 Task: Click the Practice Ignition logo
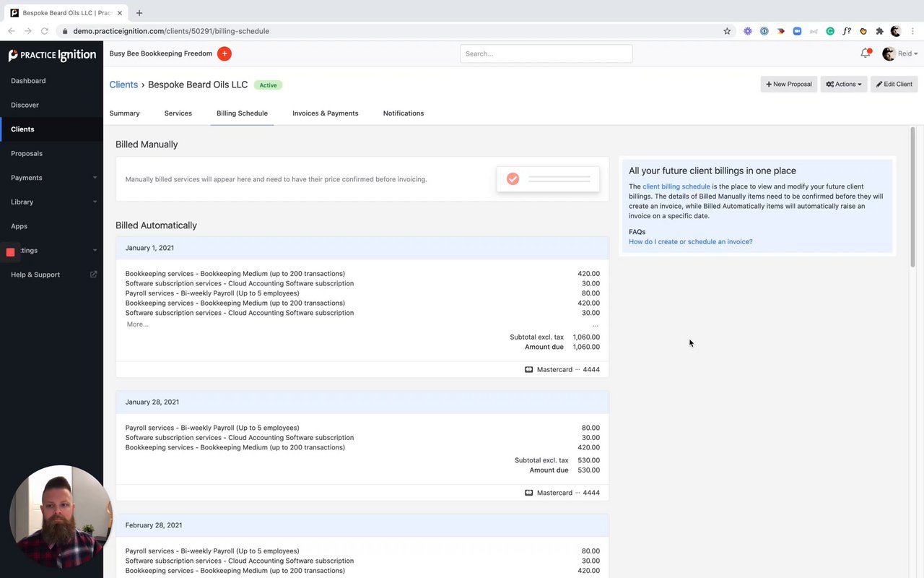pos(52,55)
